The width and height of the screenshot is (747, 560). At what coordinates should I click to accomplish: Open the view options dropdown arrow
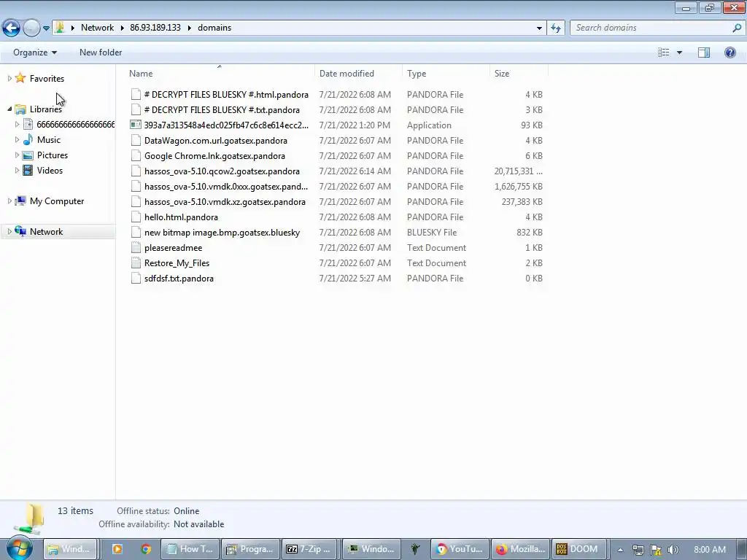pyautogui.click(x=679, y=52)
